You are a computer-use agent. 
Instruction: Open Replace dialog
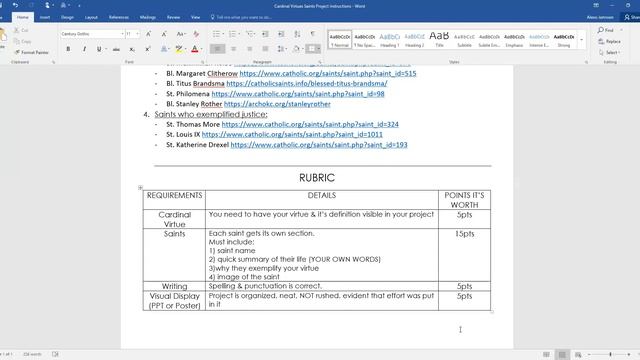pyautogui.click(x=609, y=41)
